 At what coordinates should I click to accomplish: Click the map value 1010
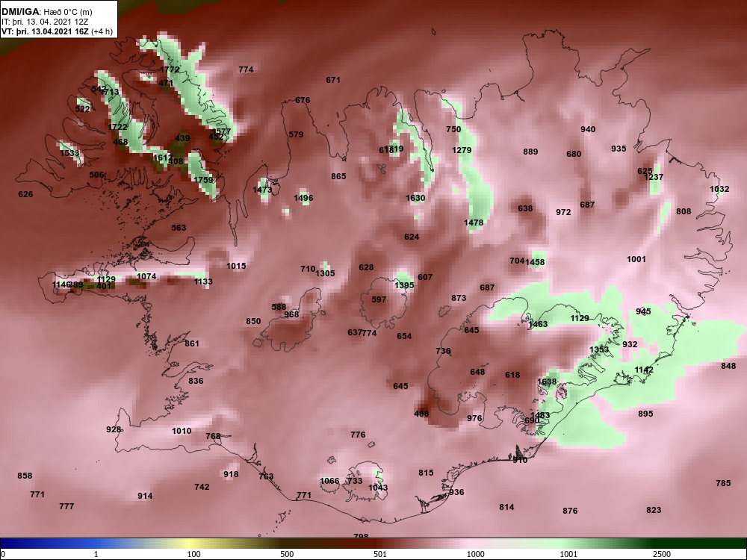182,431
